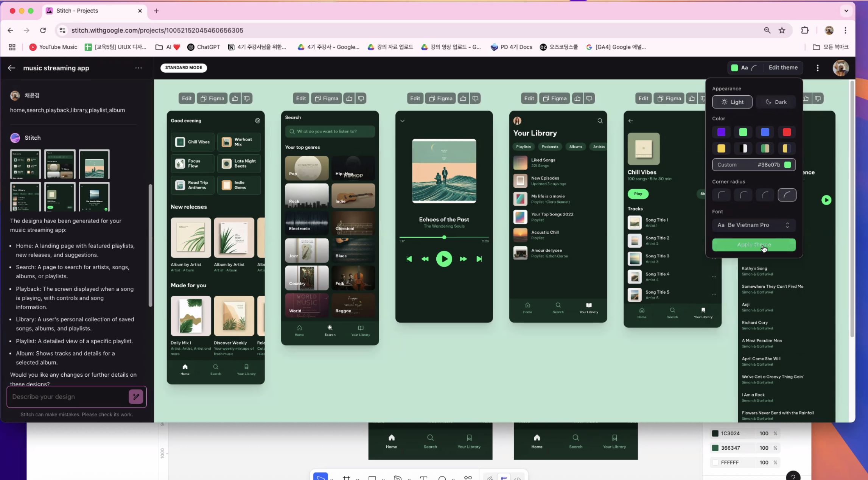
Task: Expand the Chrome tab search chevron
Action: pyautogui.click(x=846, y=11)
